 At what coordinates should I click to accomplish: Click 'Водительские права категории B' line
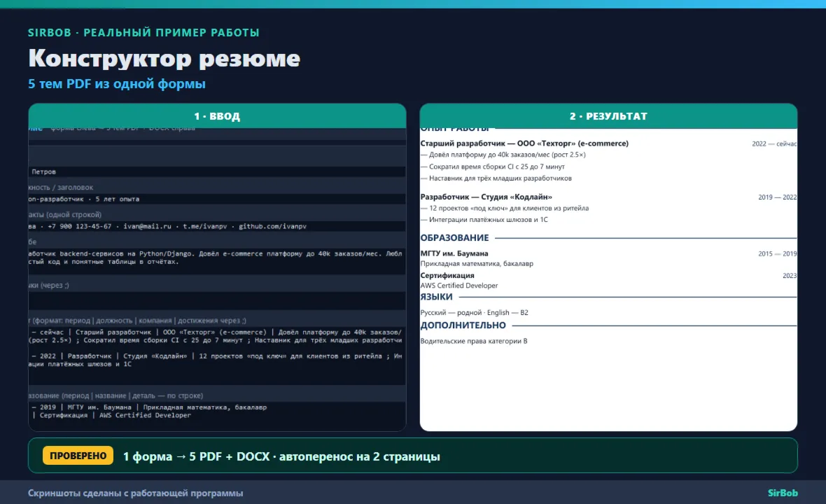pos(474,342)
